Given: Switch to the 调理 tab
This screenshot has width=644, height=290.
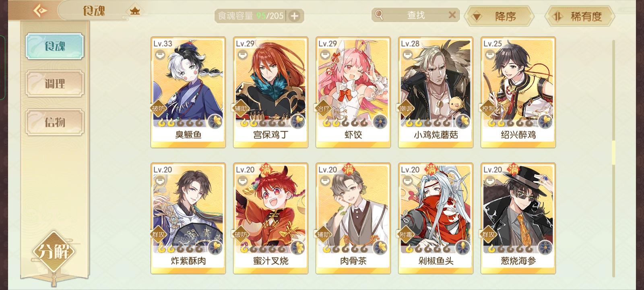Looking at the screenshot, I should tap(55, 84).
